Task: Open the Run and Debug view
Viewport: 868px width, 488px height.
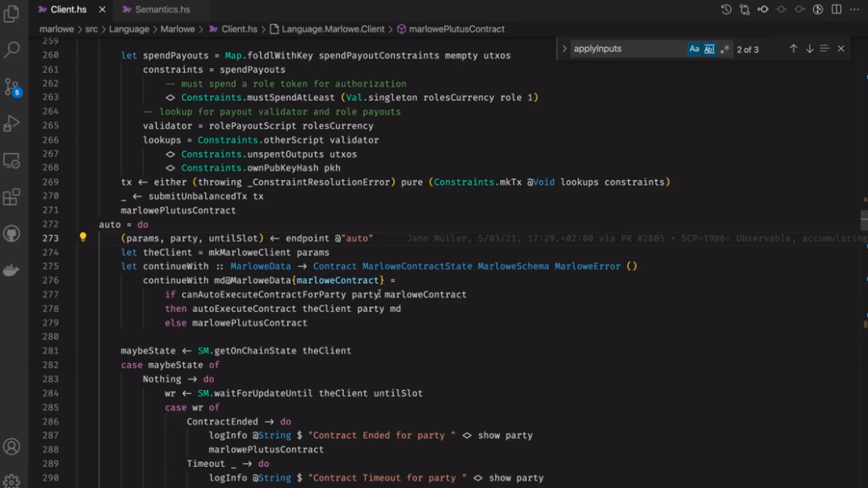Action: (x=12, y=124)
